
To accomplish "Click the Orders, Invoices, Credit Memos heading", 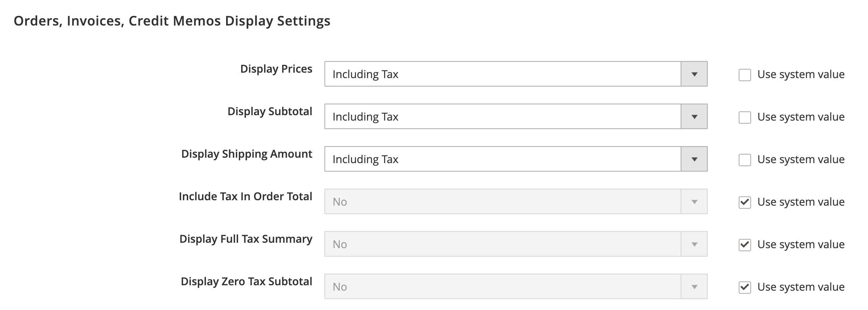I will click(x=172, y=21).
